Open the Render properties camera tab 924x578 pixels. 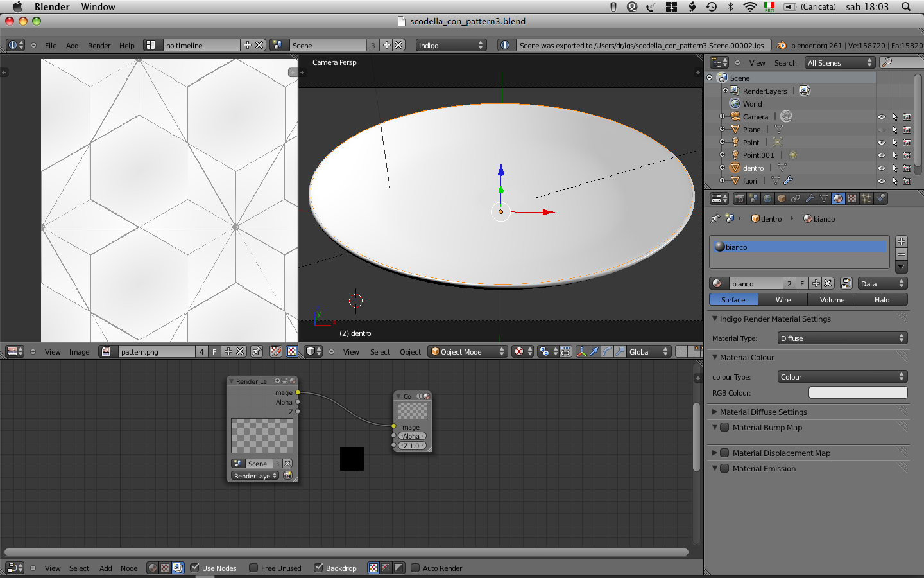pyautogui.click(x=739, y=198)
